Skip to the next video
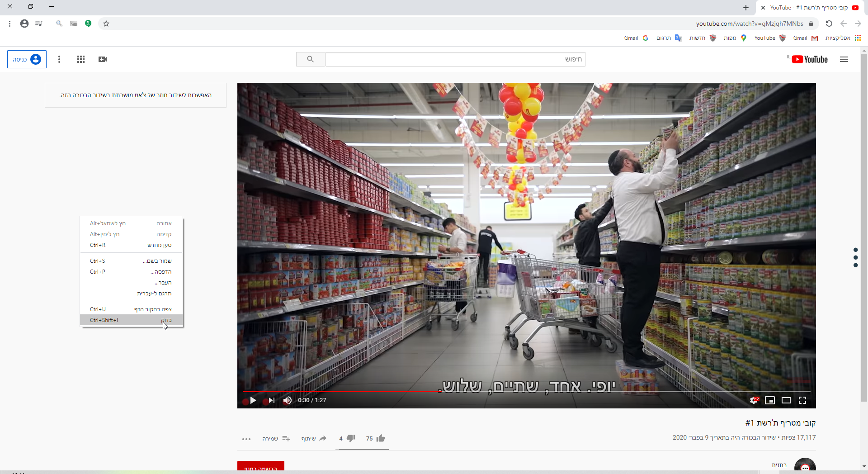The width and height of the screenshot is (868, 474). point(271,400)
